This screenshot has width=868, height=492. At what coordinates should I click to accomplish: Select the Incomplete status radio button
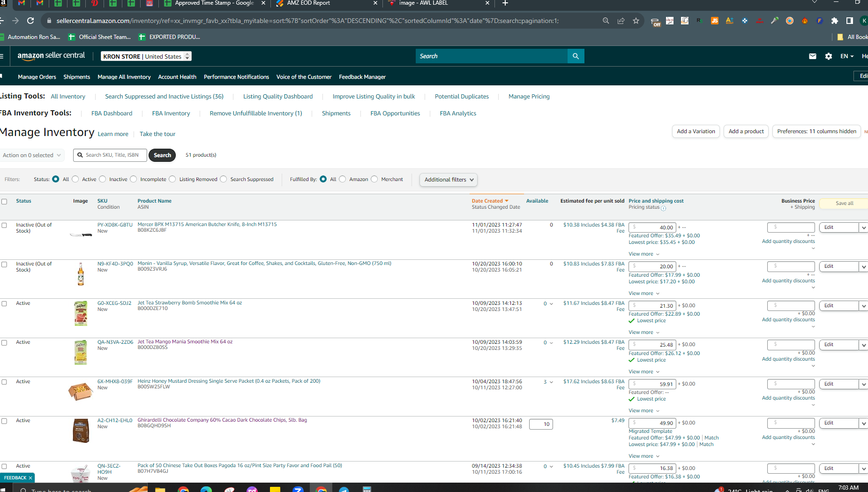click(x=134, y=179)
